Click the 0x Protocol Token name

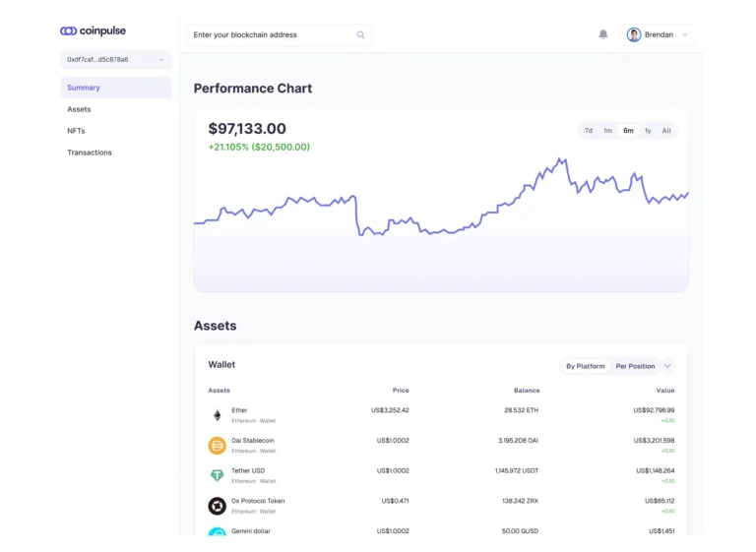[258, 502]
